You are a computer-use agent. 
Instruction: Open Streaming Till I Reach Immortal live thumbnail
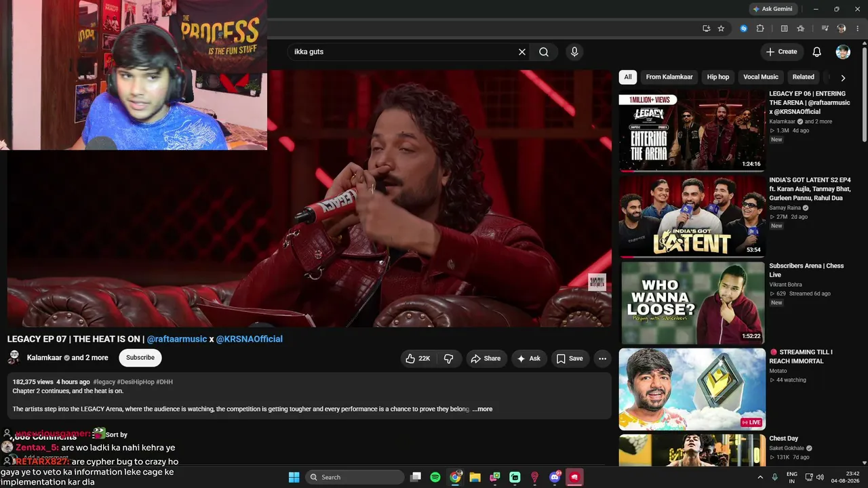click(x=692, y=389)
